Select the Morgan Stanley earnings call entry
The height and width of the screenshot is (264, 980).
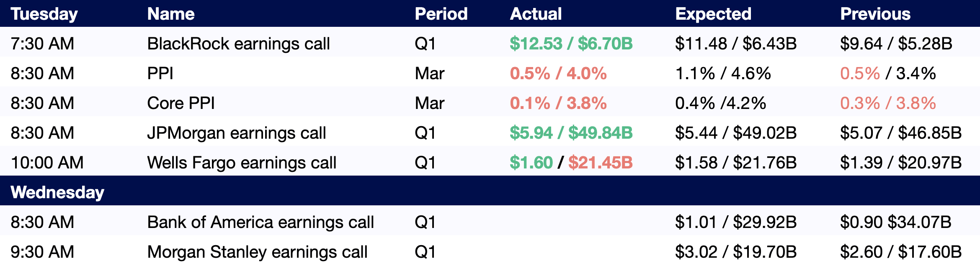[257, 252]
